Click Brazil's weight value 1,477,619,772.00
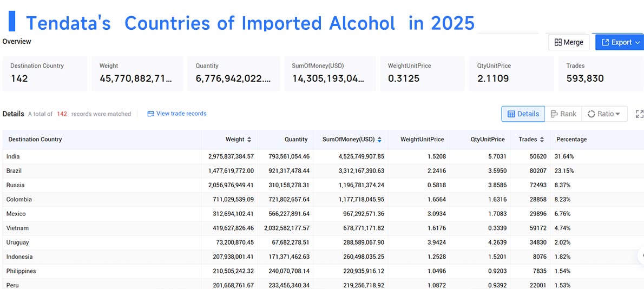 [231, 171]
